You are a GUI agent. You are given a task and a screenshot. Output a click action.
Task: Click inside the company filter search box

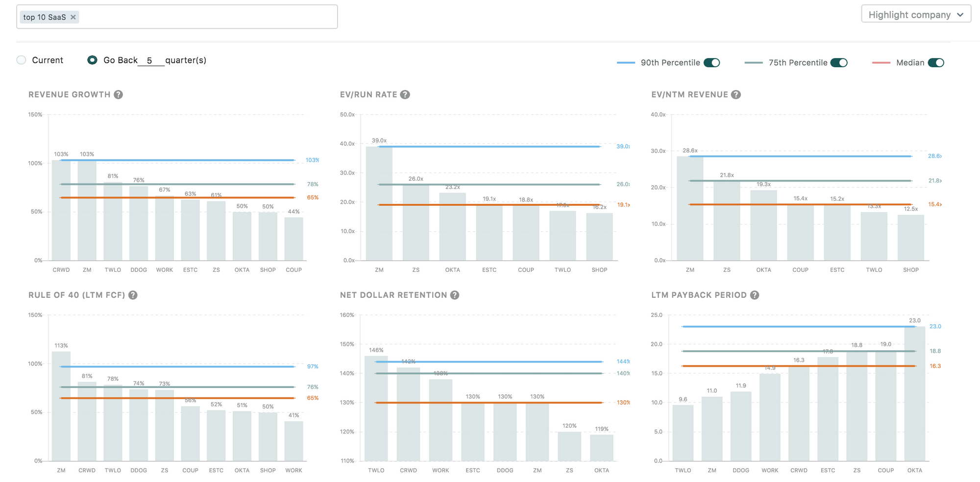[x=177, y=17]
